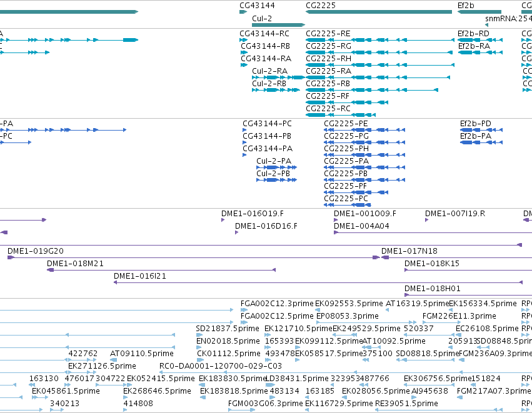532x413 pixels.
Task: Click EST AT09110.5prime
Action: tap(141, 354)
